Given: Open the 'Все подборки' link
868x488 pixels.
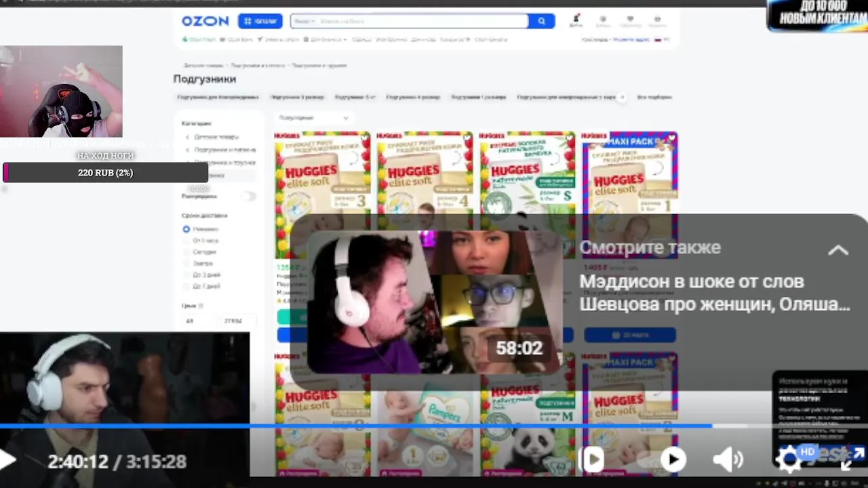Looking at the screenshot, I should tap(654, 97).
